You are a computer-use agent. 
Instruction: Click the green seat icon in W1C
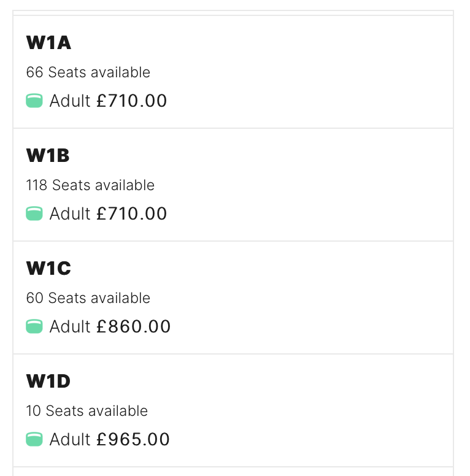point(34,326)
